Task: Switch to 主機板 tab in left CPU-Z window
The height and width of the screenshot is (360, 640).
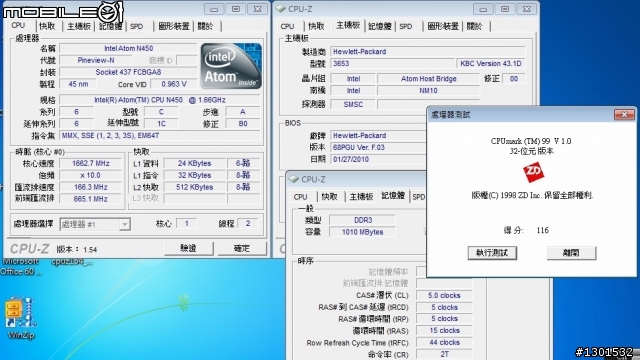Action: (x=79, y=26)
